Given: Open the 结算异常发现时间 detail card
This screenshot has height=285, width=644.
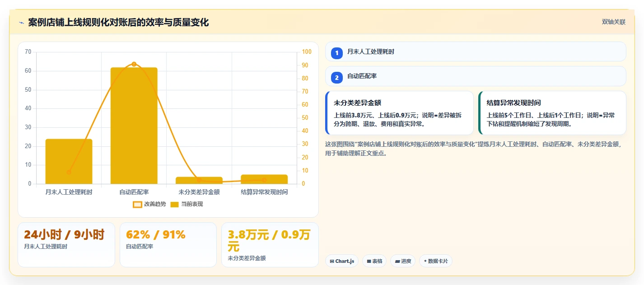Looking at the screenshot, I should pyautogui.click(x=552, y=113).
